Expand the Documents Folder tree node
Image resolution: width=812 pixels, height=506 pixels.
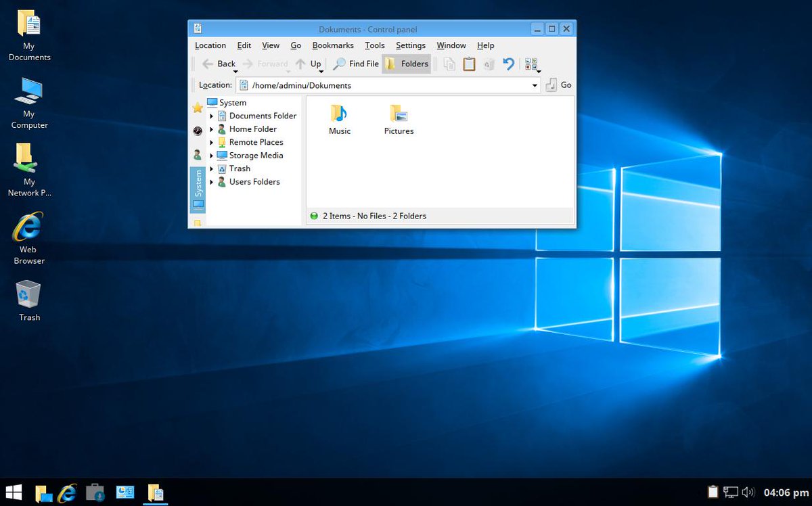coord(212,116)
